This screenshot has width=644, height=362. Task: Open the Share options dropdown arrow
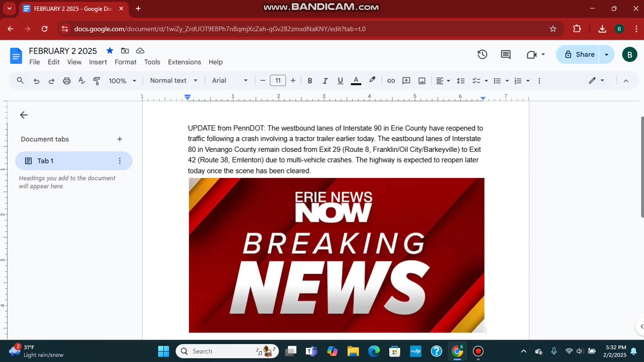pos(607,54)
